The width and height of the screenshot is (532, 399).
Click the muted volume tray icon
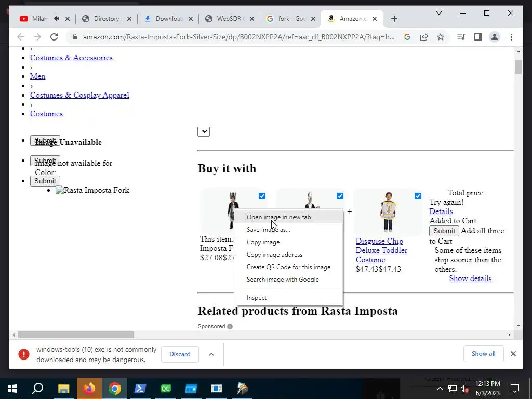coord(465,389)
